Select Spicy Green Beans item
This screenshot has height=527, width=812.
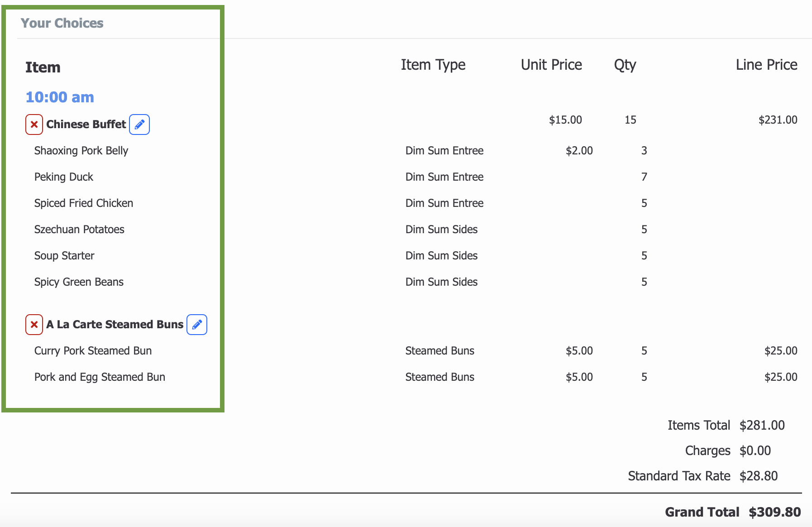click(x=79, y=282)
